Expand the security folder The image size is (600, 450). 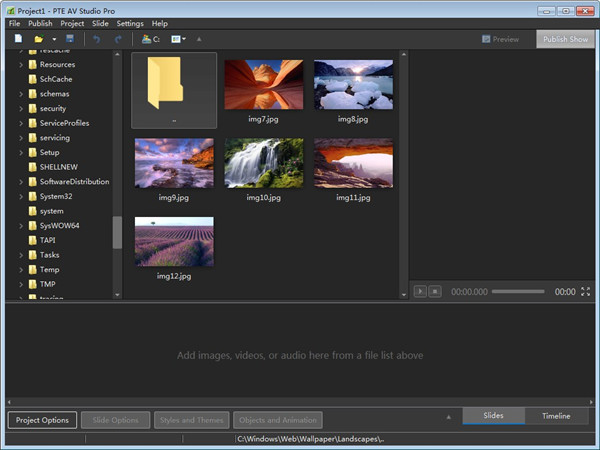click(21, 109)
